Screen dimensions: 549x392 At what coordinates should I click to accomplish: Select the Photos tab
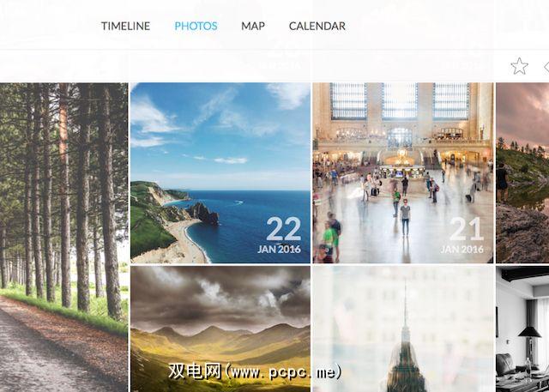196,27
